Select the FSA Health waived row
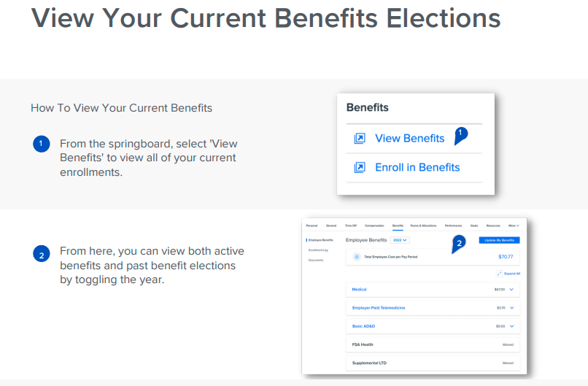 (x=433, y=344)
